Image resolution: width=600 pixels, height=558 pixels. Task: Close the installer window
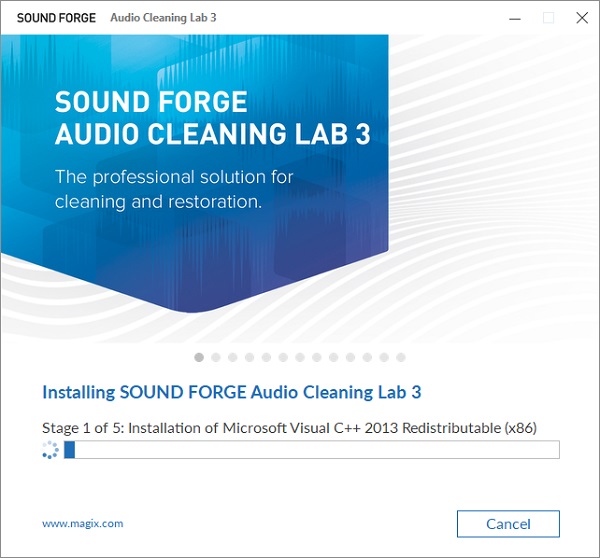(582, 18)
